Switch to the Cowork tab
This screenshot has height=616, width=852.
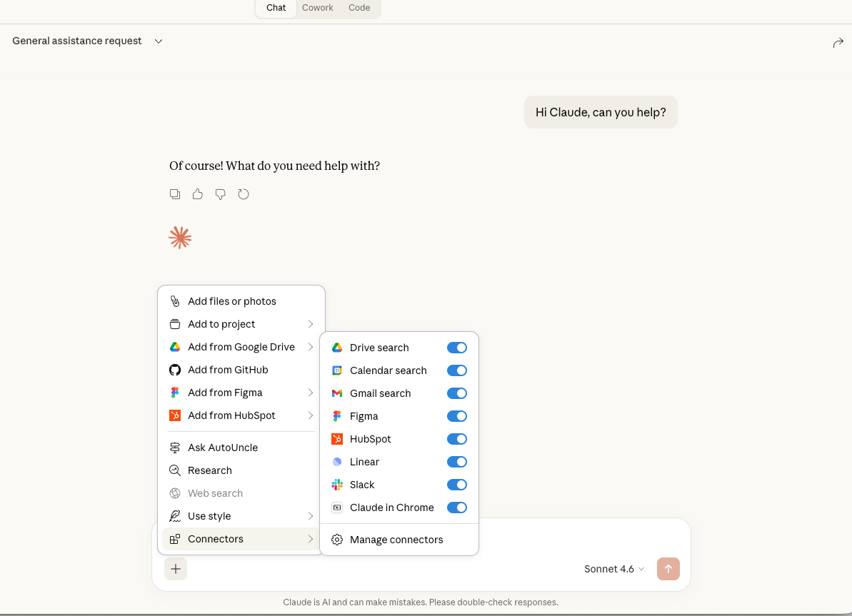[x=317, y=8]
